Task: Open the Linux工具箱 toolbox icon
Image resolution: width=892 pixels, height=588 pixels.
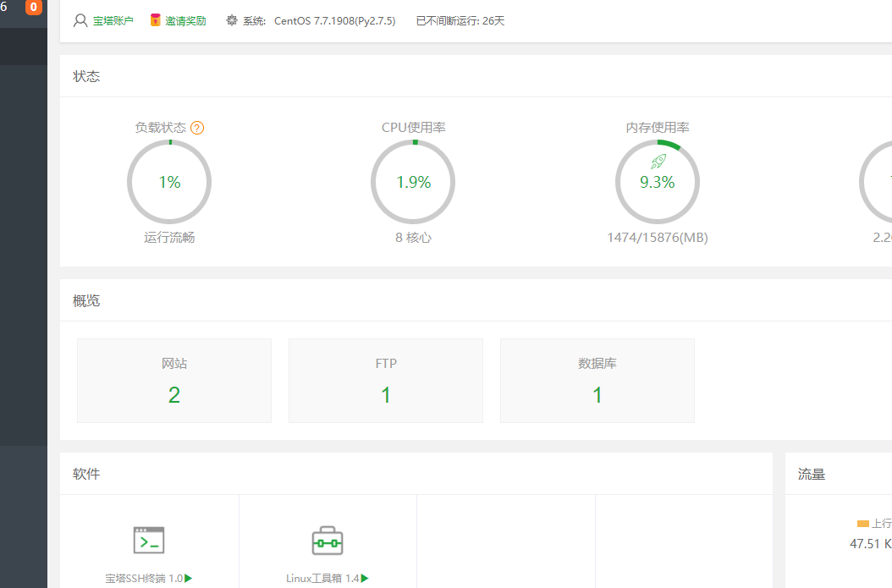Action: tap(328, 541)
